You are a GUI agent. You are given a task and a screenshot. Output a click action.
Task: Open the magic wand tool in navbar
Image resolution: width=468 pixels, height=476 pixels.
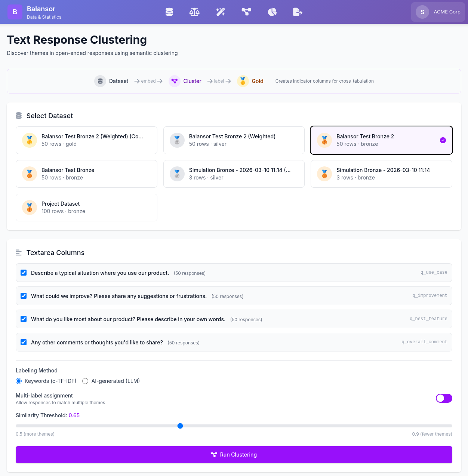(x=221, y=12)
